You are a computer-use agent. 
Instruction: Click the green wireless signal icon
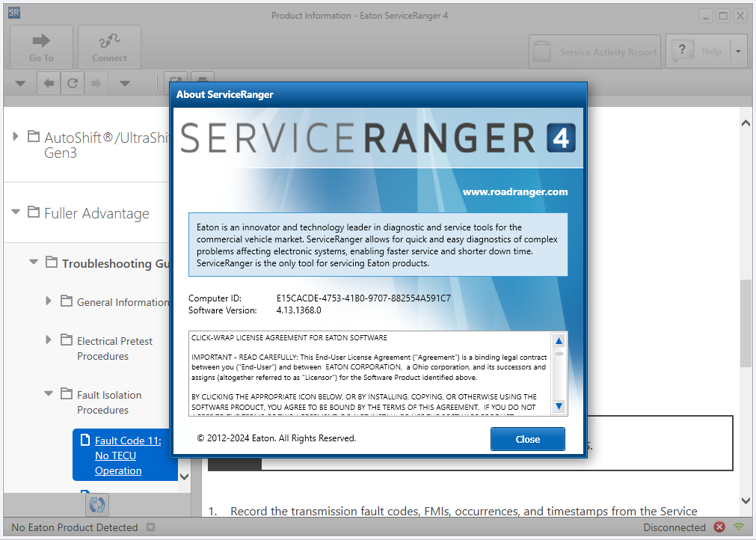coord(739,527)
